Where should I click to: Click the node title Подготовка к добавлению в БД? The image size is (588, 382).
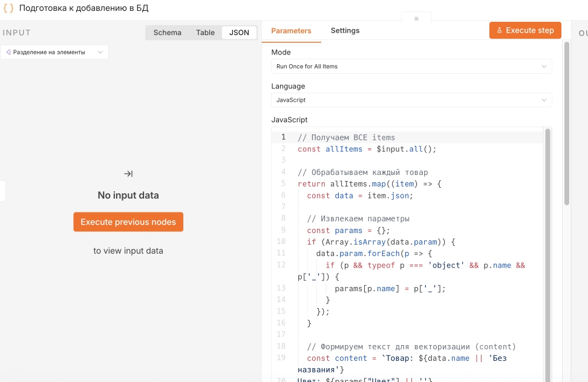(x=83, y=8)
